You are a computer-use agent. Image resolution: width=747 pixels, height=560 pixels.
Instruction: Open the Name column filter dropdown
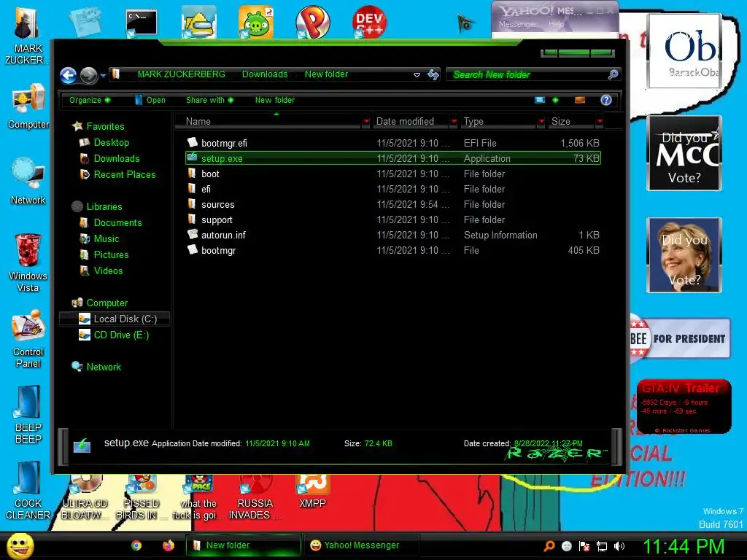click(366, 122)
